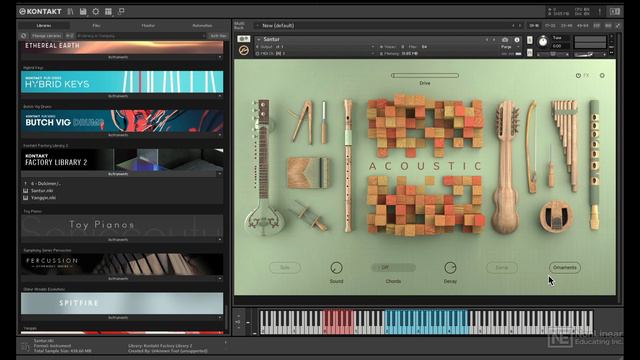Screen dimensions: 640x360
Task: Click the Kontakt logo in the header
Action: pyautogui.click(x=40, y=11)
